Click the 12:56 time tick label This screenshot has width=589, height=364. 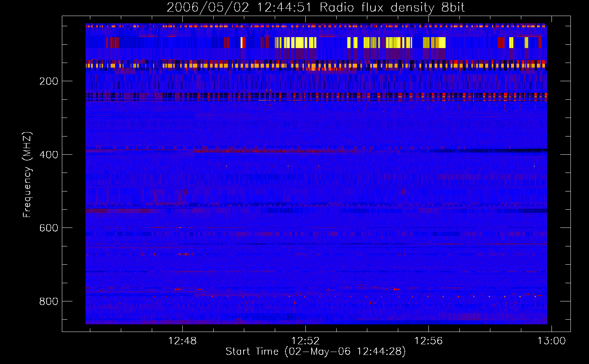tap(428, 341)
